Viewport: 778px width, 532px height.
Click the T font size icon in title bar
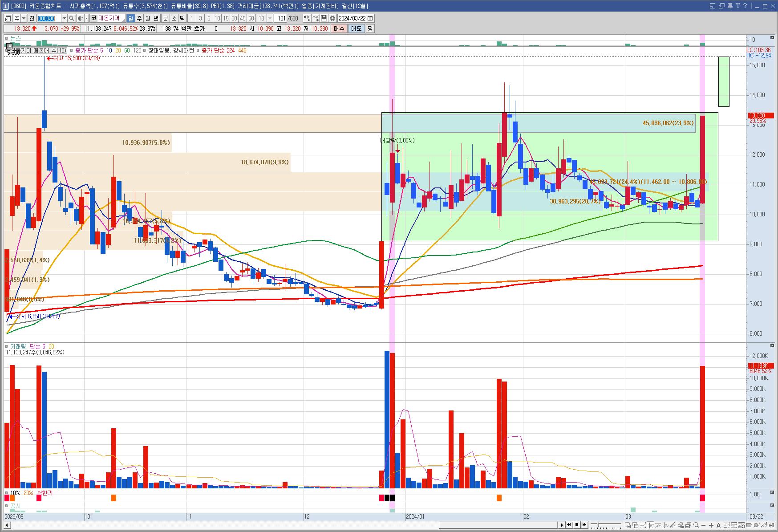pos(737,6)
